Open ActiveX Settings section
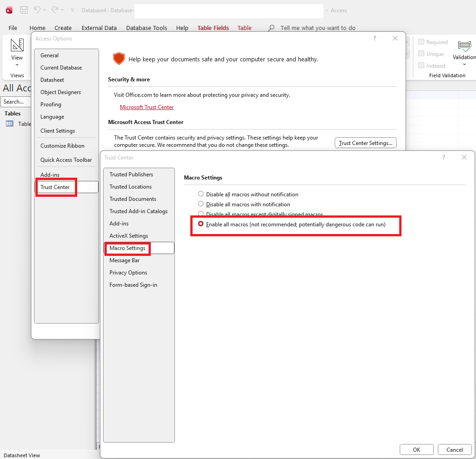476x459 pixels. point(139,236)
